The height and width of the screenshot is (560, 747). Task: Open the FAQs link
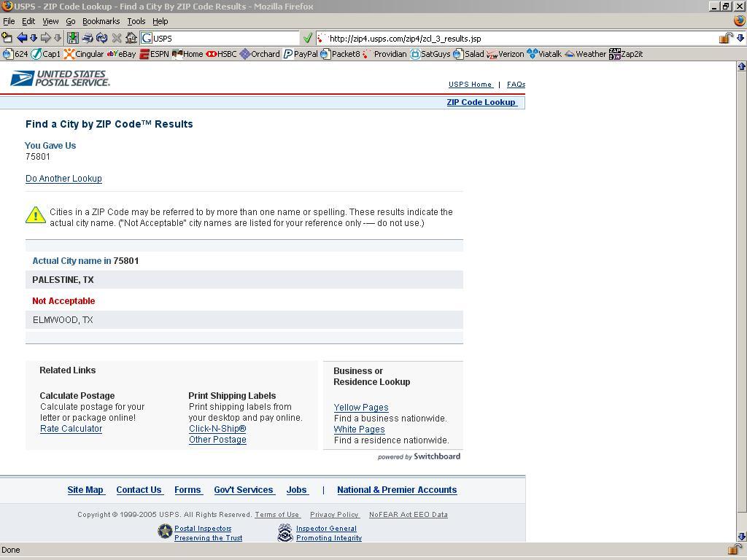tap(516, 85)
